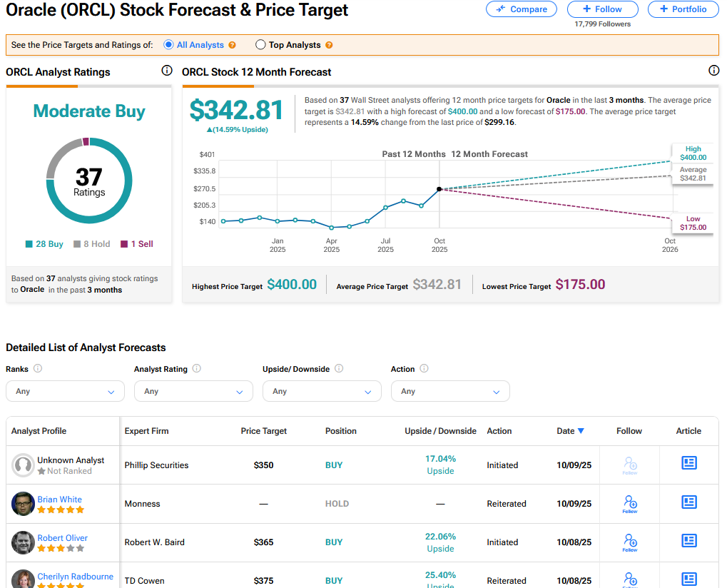Viewport: 727px width, 588px height.
Task: Open Brian White's analyst profile link
Action: pyautogui.click(x=59, y=500)
